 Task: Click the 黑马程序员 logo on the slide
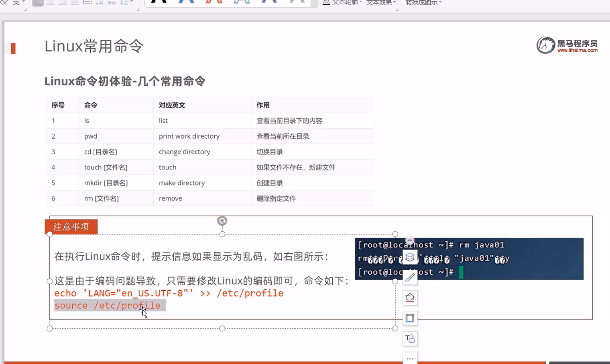pos(567,45)
